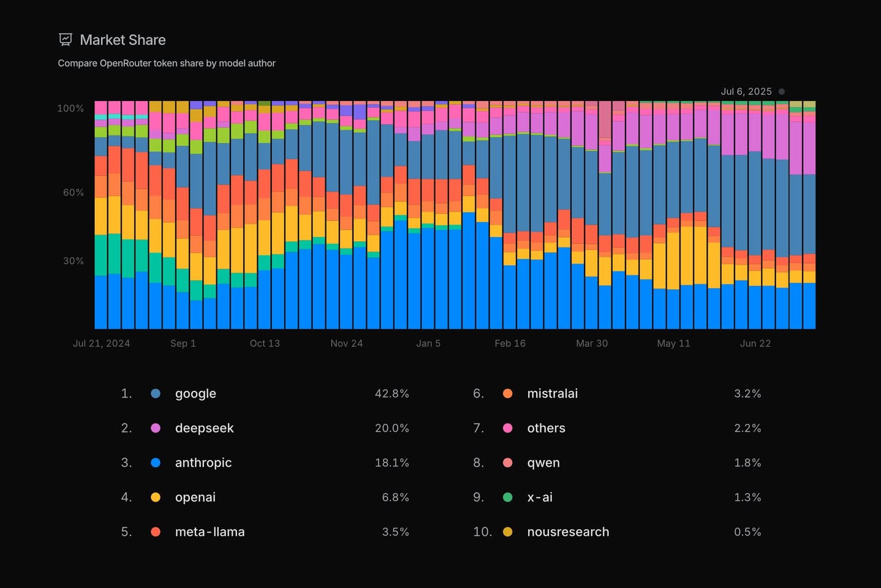Select the qwen legend label
The image size is (881, 588).
(543, 463)
